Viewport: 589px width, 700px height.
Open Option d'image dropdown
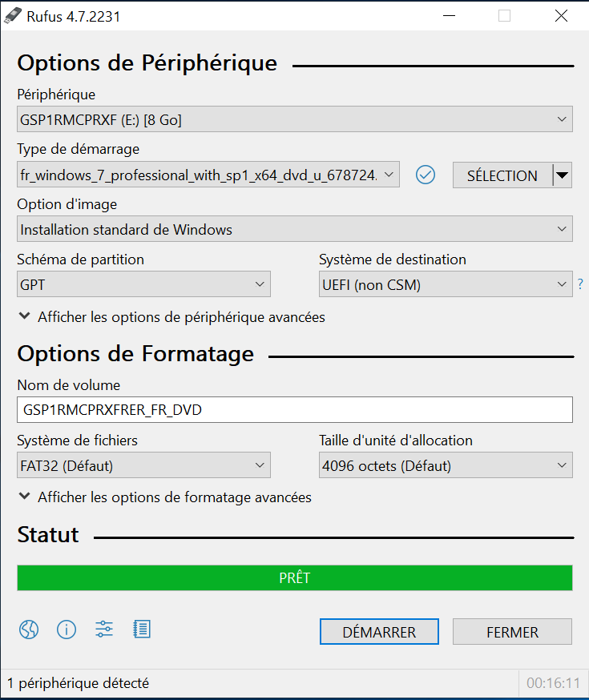click(x=295, y=229)
